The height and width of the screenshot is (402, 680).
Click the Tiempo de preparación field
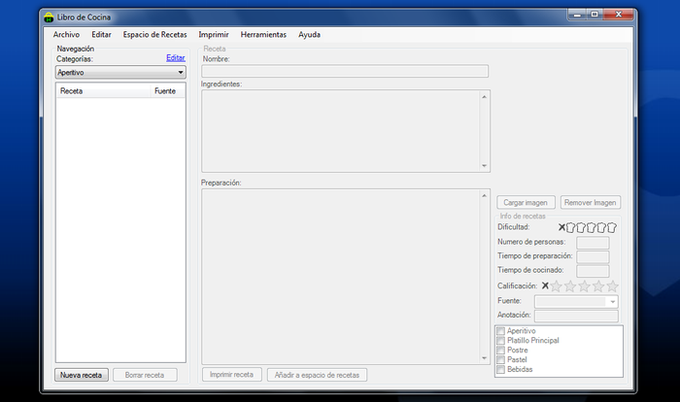pos(592,257)
